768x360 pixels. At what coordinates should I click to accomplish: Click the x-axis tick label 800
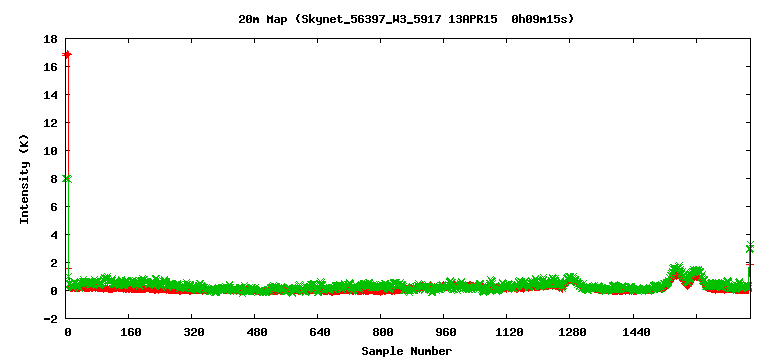pyautogui.click(x=383, y=333)
